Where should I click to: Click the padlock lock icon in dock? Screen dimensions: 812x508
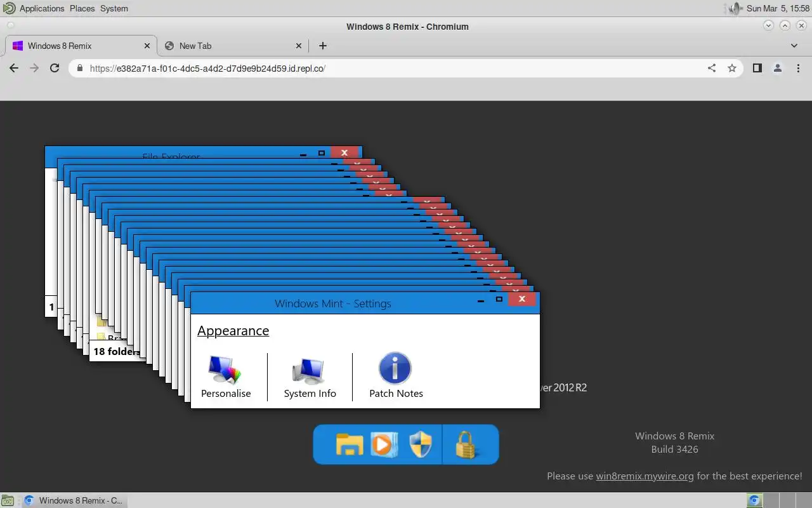coord(466,444)
